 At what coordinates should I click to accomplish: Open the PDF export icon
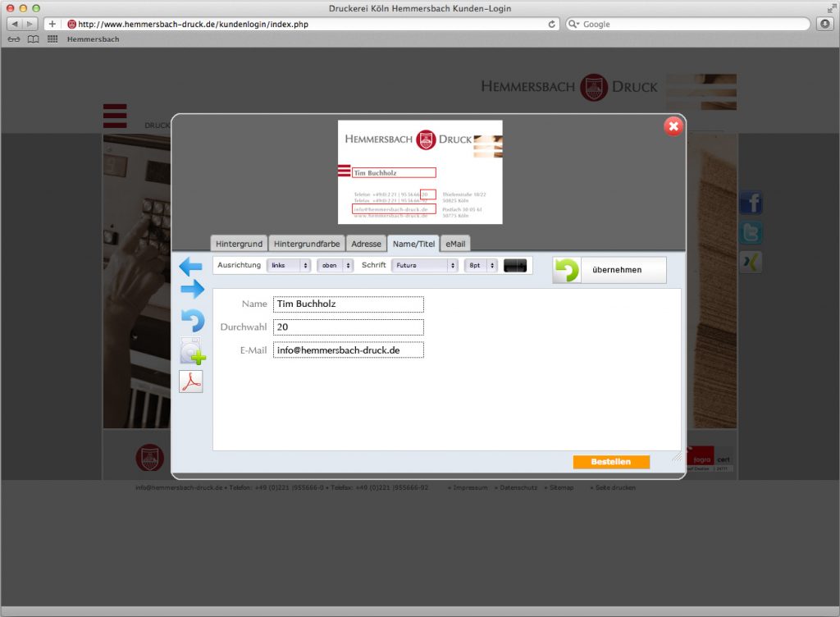[191, 382]
